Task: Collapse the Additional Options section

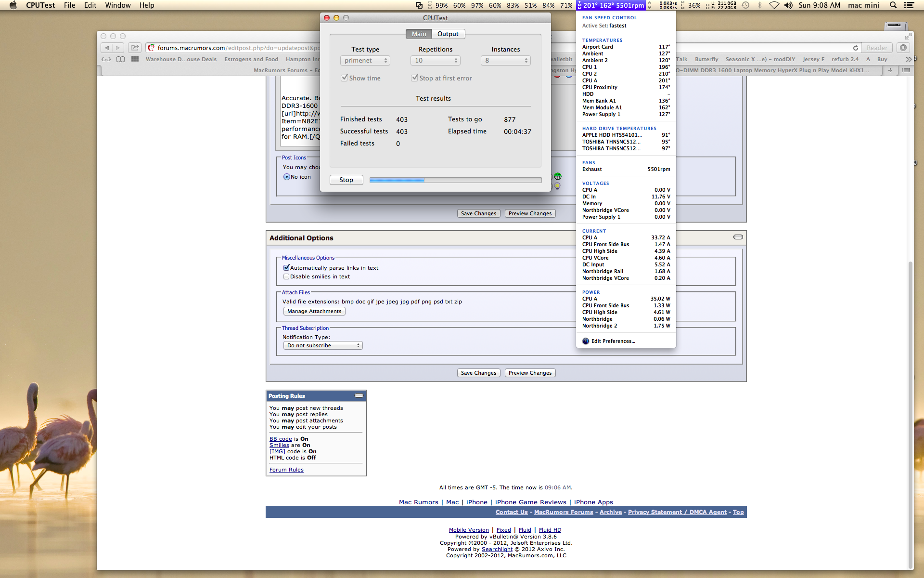Action: 738,237
